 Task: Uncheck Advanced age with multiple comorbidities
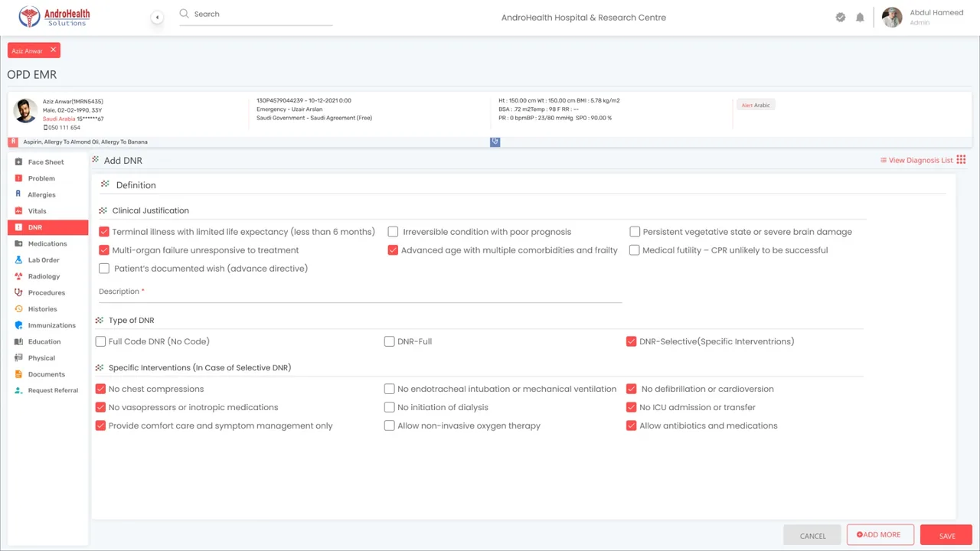point(393,249)
